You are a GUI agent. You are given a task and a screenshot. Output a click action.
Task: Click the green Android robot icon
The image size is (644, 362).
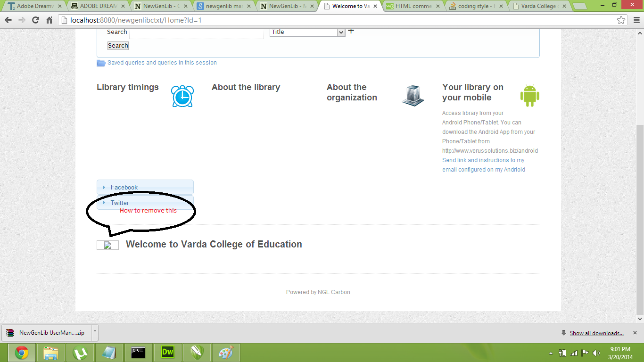pyautogui.click(x=529, y=96)
